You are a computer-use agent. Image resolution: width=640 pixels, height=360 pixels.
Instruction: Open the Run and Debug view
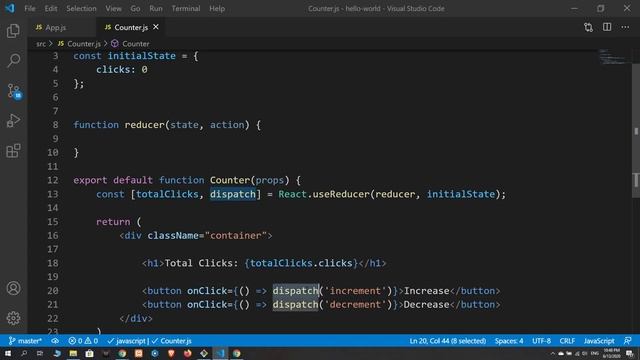click(x=13, y=120)
